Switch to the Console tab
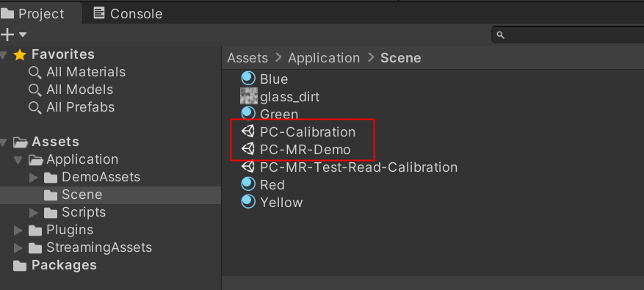This screenshot has height=290, width=644. pos(128,13)
